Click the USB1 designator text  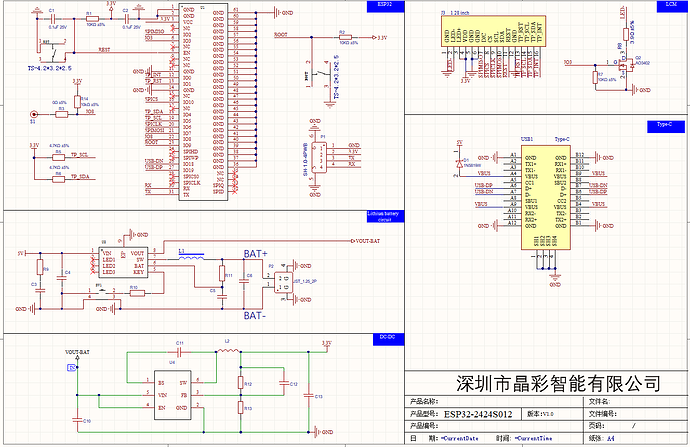pyautogui.click(x=527, y=139)
